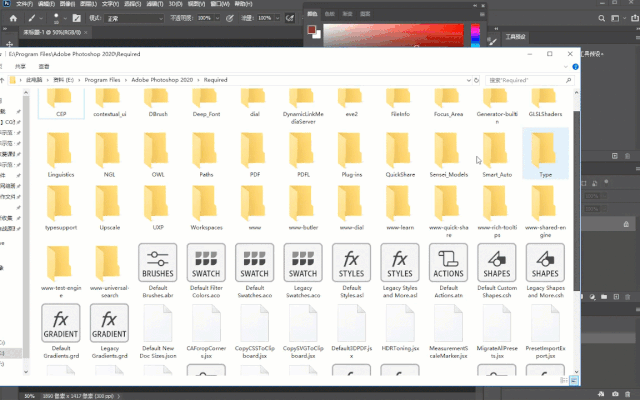Switch to the Patterns tab
Image resolution: width=640 pixels, height=400 pixels.
pyautogui.click(x=365, y=14)
